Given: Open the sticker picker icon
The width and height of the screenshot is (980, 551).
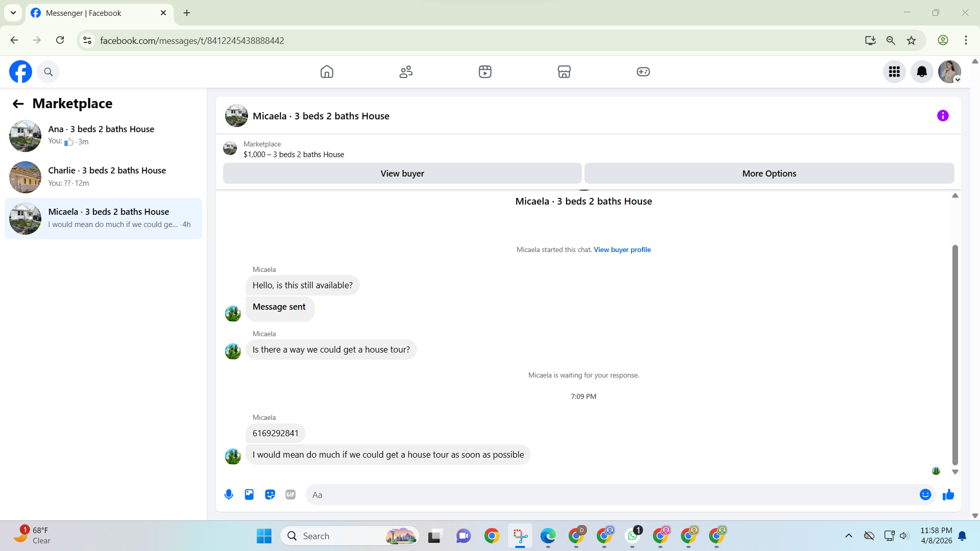Looking at the screenshot, I should coord(270,494).
